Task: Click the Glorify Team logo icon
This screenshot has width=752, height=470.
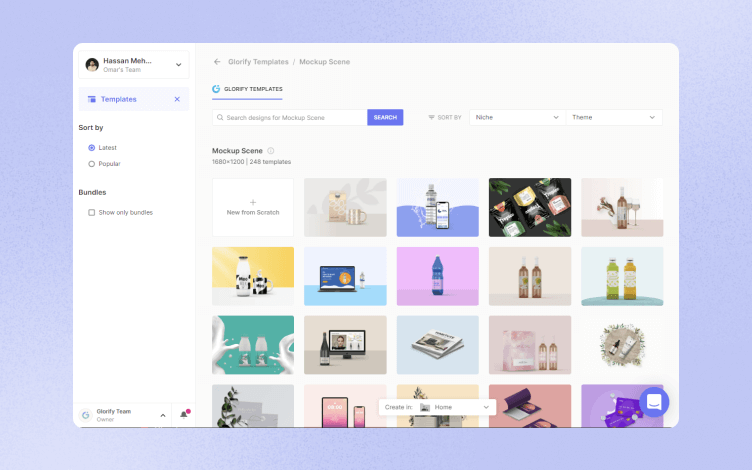Action: click(x=86, y=415)
